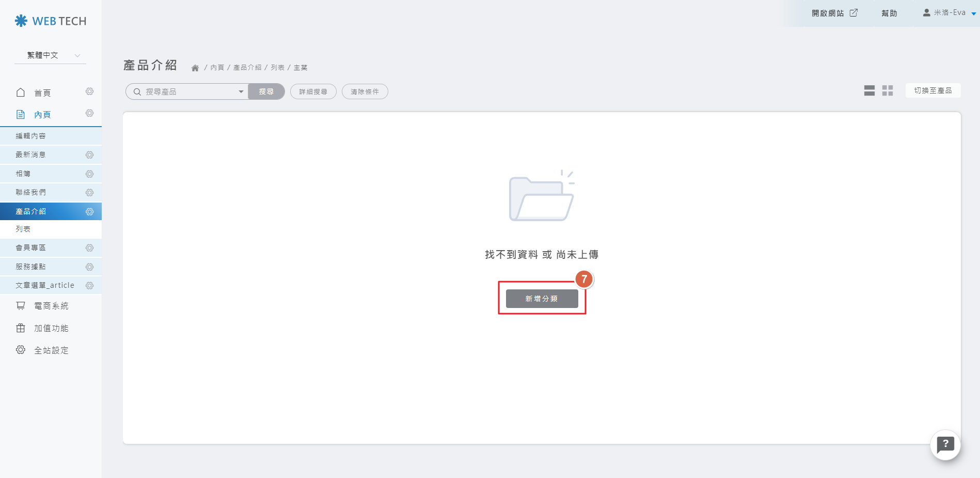Open gear settings for 首頁
This screenshot has height=478, width=980.
coord(89,91)
